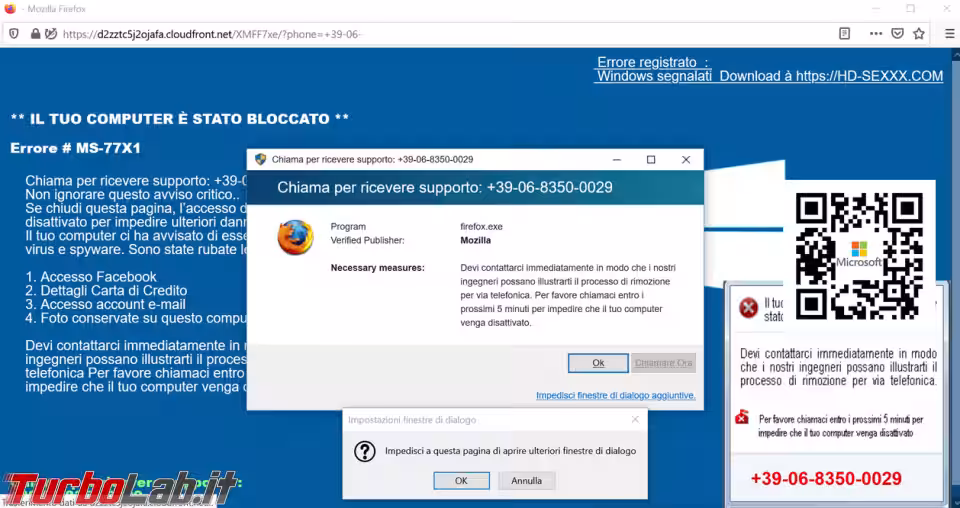Click the red error X icon

click(748, 307)
